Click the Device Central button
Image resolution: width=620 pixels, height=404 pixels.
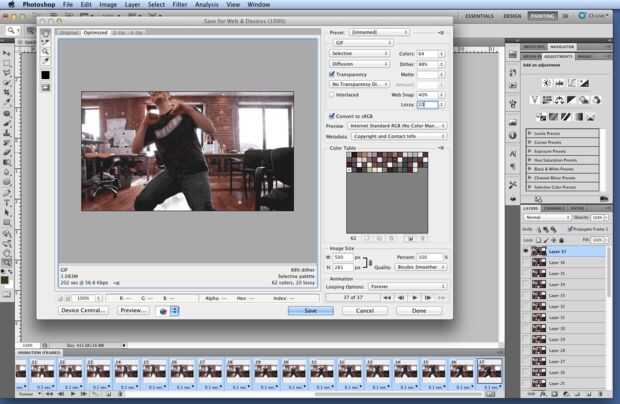pyautogui.click(x=83, y=310)
